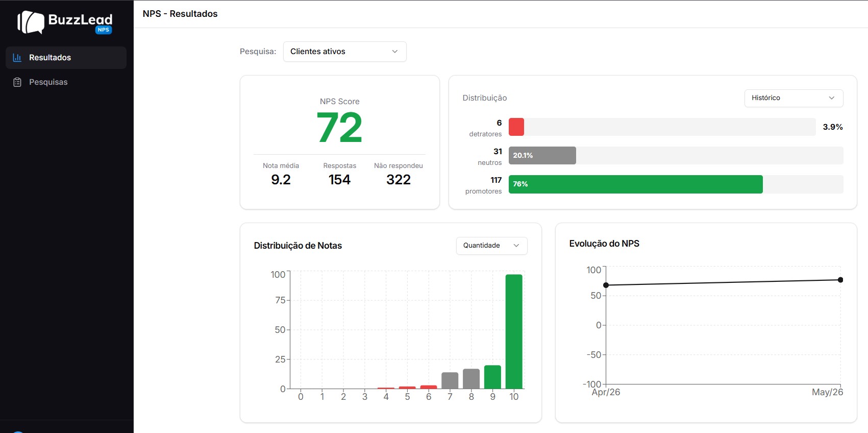Screen dimensions: 868x433
Task: Click the red detratores bar
Action: [x=516, y=127]
